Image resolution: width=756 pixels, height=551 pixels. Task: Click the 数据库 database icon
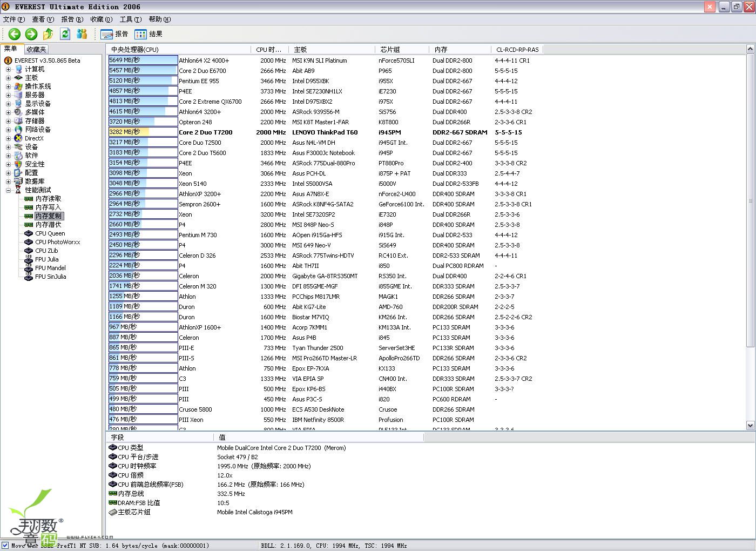18,182
